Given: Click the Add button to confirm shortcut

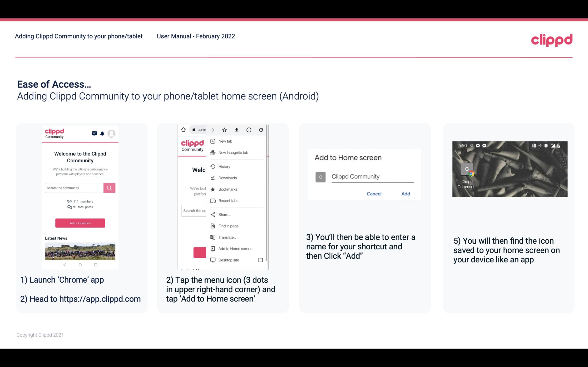Looking at the screenshot, I should [x=405, y=193].
